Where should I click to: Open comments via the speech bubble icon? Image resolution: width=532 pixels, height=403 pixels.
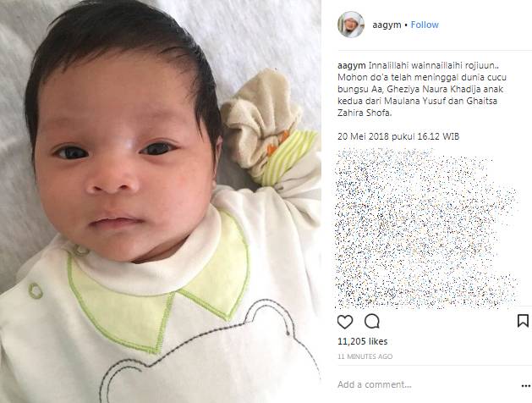click(372, 321)
